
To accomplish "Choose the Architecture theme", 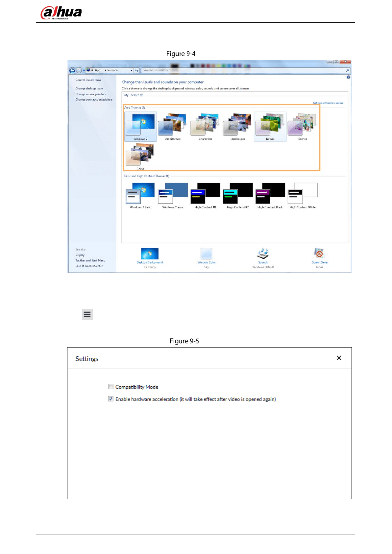I will [x=173, y=127].
